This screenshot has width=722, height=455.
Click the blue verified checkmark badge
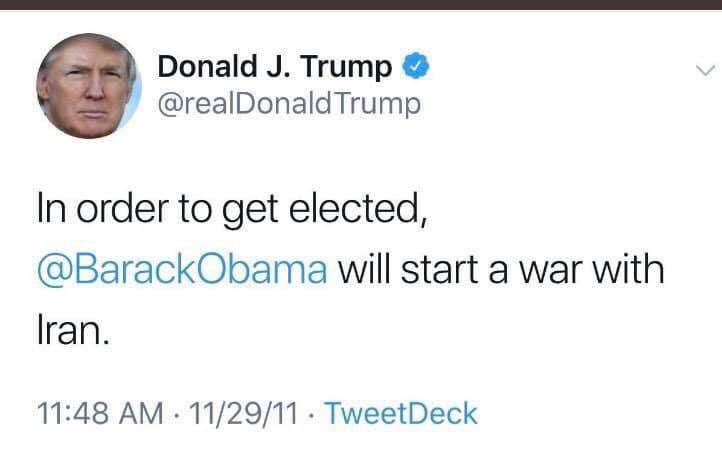416,68
